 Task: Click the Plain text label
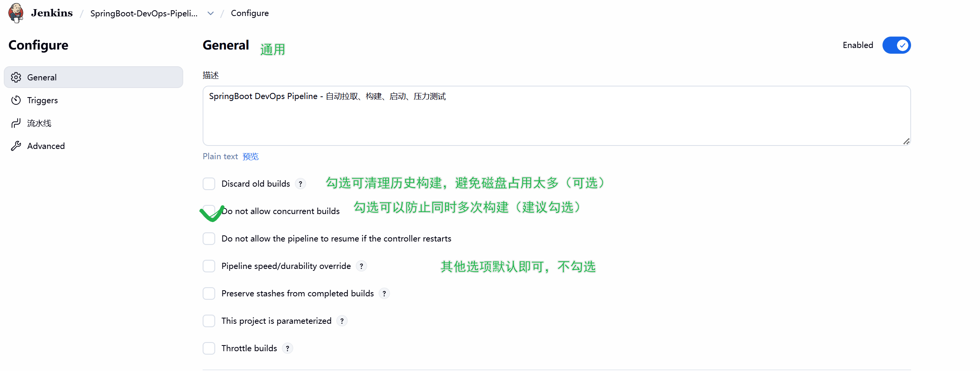pos(220,157)
